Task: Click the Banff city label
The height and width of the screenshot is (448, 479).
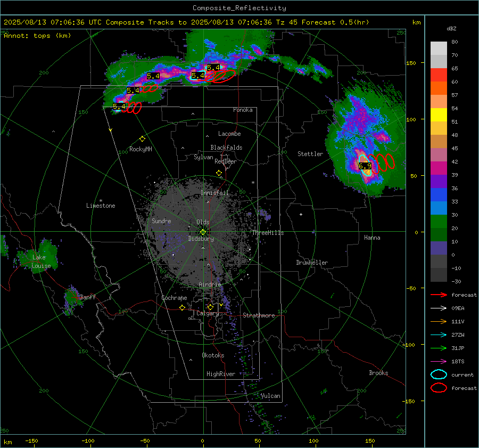Action: point(88,297)
